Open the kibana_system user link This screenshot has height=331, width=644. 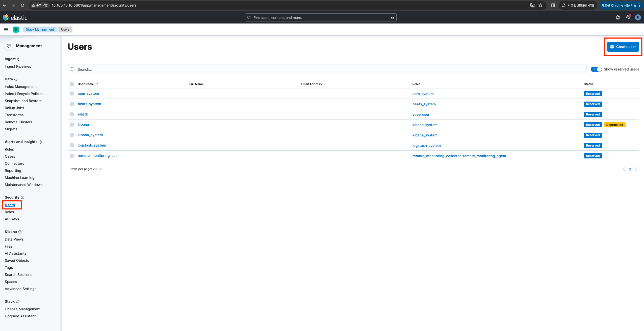click(90, 135)
